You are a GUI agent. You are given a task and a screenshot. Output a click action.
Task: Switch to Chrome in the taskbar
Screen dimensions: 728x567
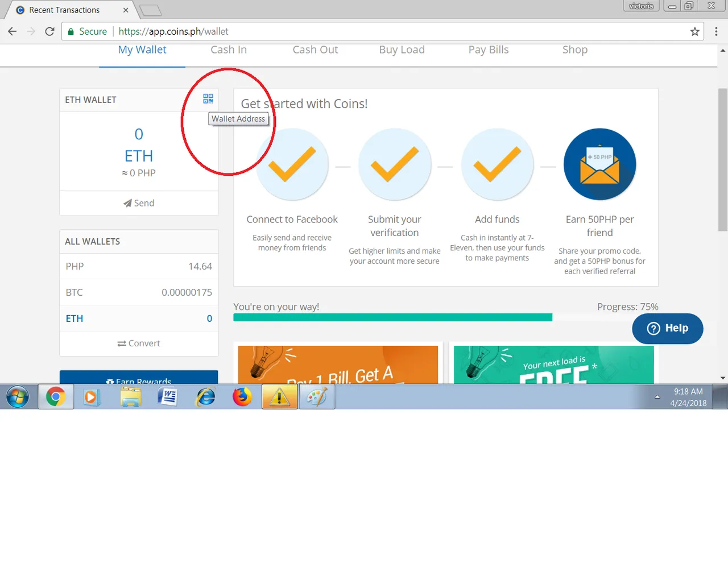(x=56, y=396)
